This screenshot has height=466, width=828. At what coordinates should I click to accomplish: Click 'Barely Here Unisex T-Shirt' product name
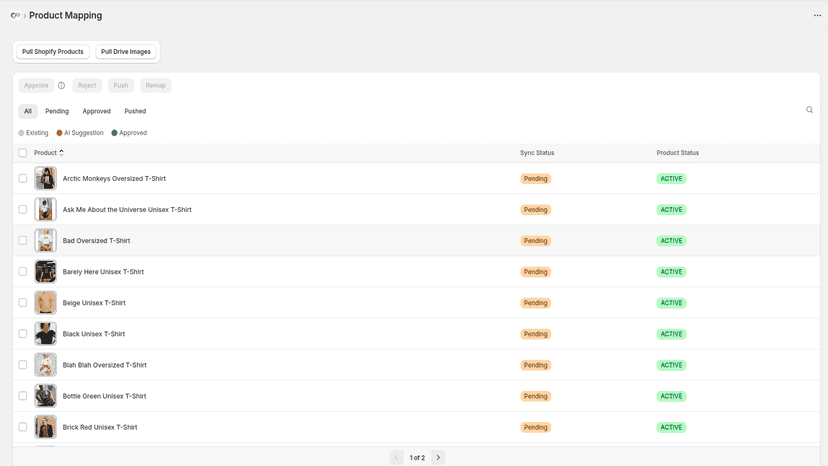click(103, 272)
